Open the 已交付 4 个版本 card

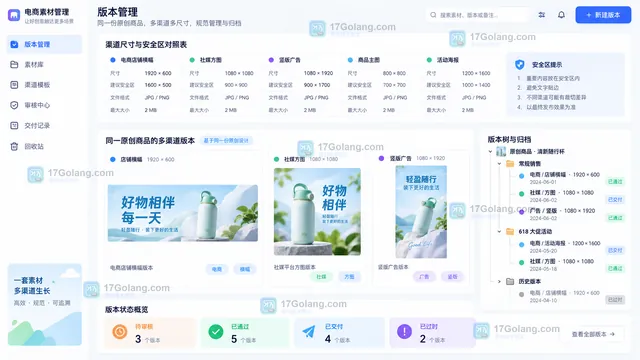(339, 333)
